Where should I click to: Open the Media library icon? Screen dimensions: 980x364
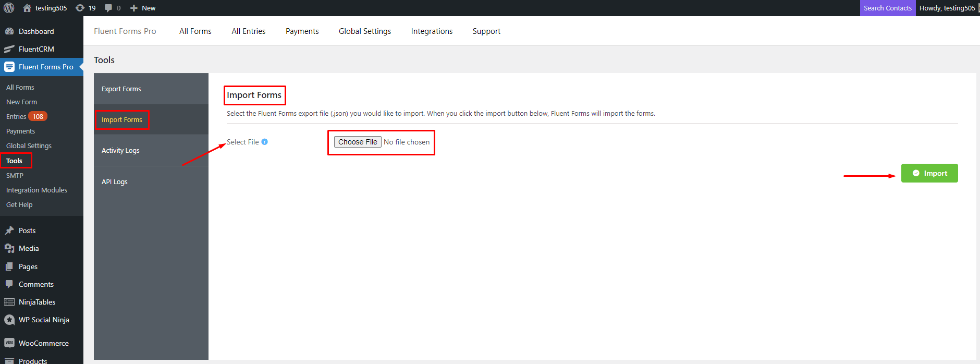pos(9,248)
